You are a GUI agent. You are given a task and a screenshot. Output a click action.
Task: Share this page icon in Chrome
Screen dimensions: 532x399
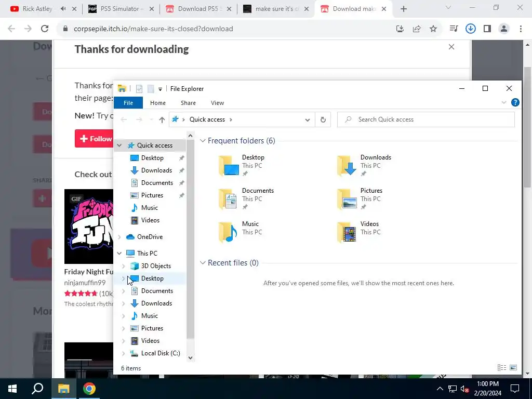click(417, 29)
